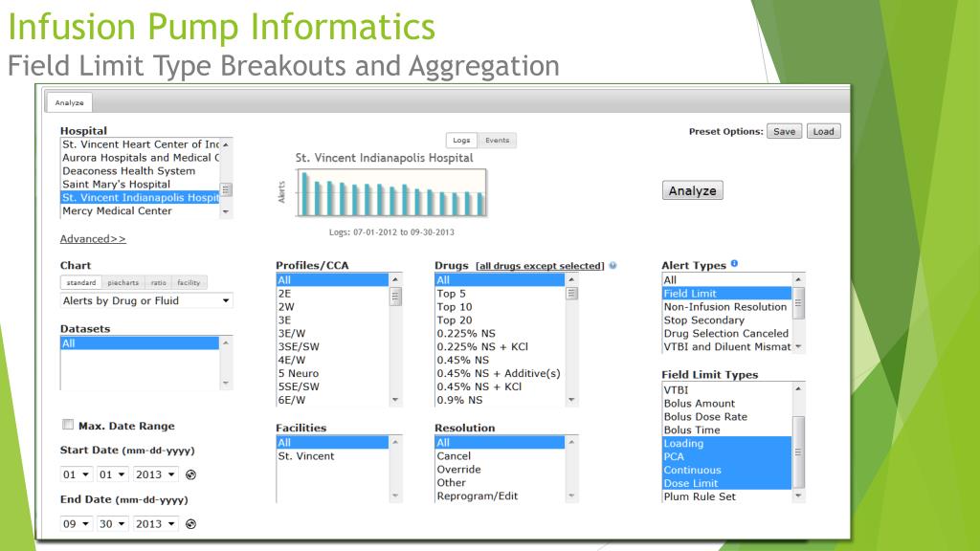980x551 pixels.
Task: Open the Advanced>> link
Action: [93, 238]
